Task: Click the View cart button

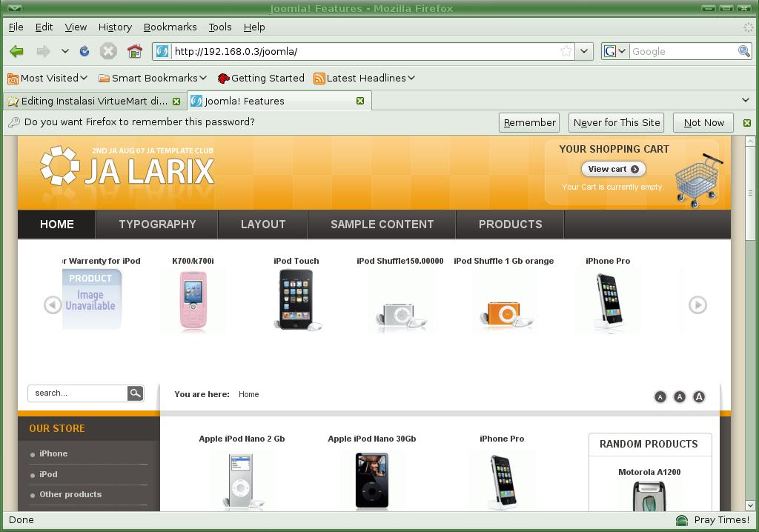Action: coord(613,169)
